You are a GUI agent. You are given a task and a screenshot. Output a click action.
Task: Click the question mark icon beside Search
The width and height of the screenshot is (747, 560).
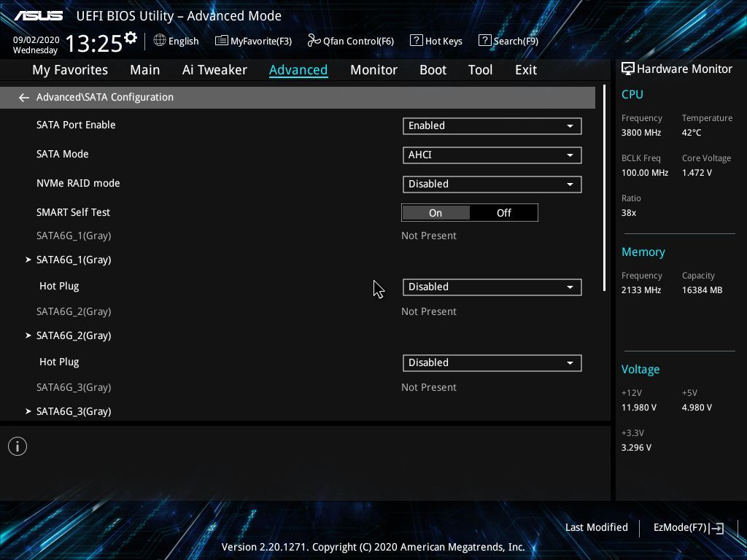(484, 41)
